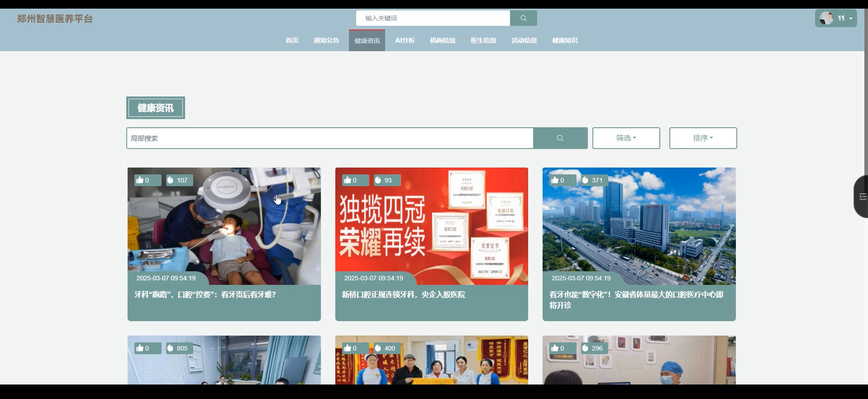Open the aerial hospital building thumbnail
Viewport: 868px width, 399px height.
tap(639, 226)
